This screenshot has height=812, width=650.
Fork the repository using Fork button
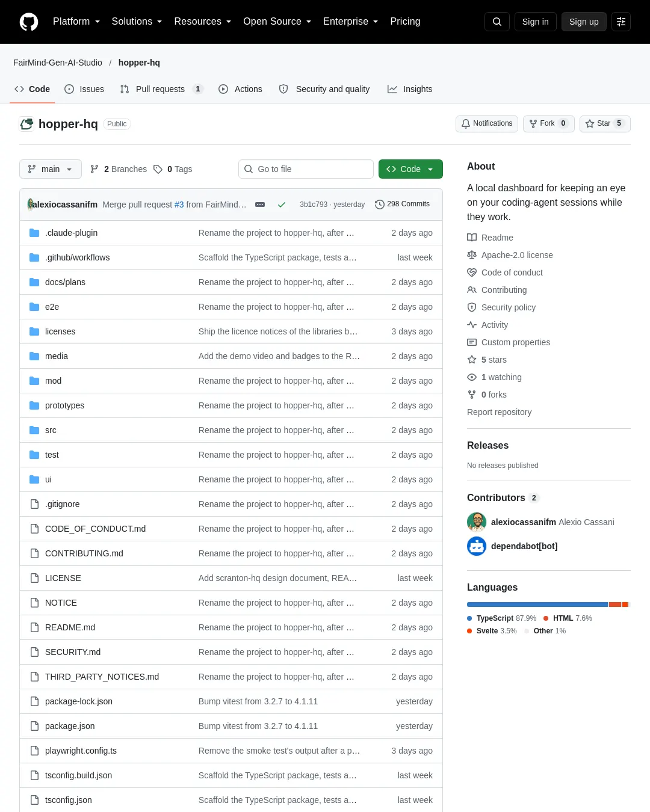click(549, 123)
